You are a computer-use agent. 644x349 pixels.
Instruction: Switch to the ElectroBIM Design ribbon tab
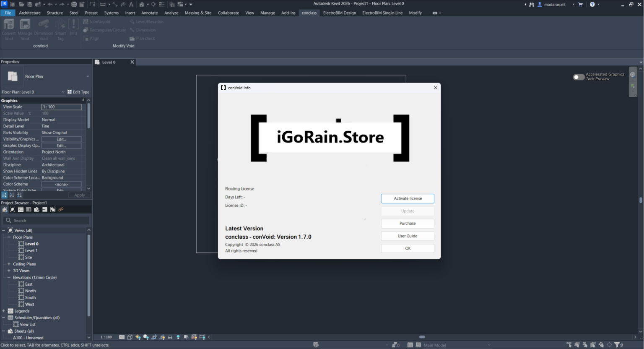(339, 13)
